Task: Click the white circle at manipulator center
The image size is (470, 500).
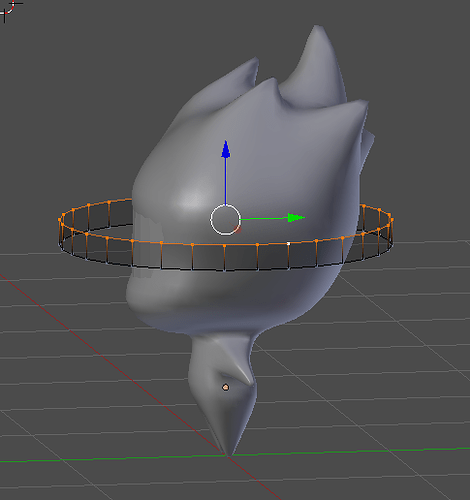Action: tap(225, 220)
